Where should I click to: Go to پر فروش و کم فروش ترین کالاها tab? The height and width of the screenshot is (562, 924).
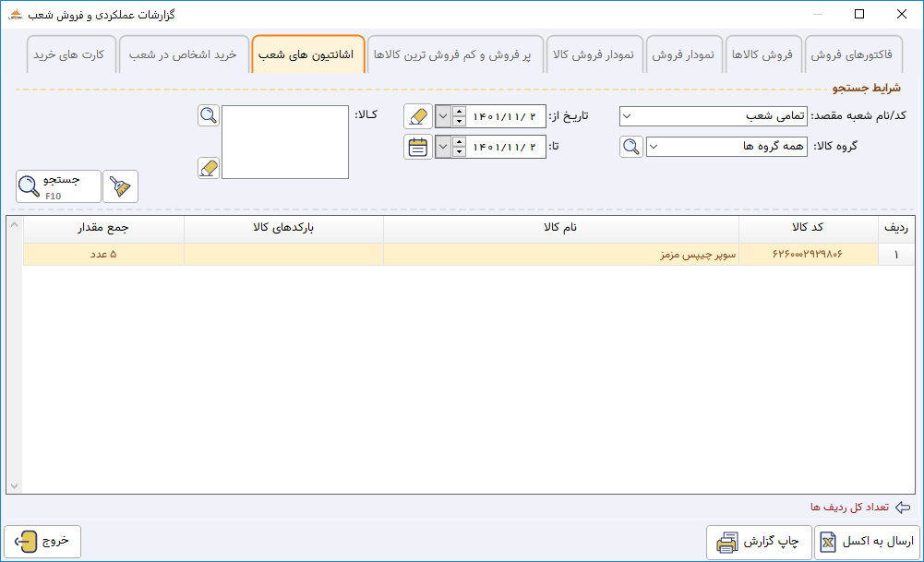pyautogui.click(x=453, y=54)
